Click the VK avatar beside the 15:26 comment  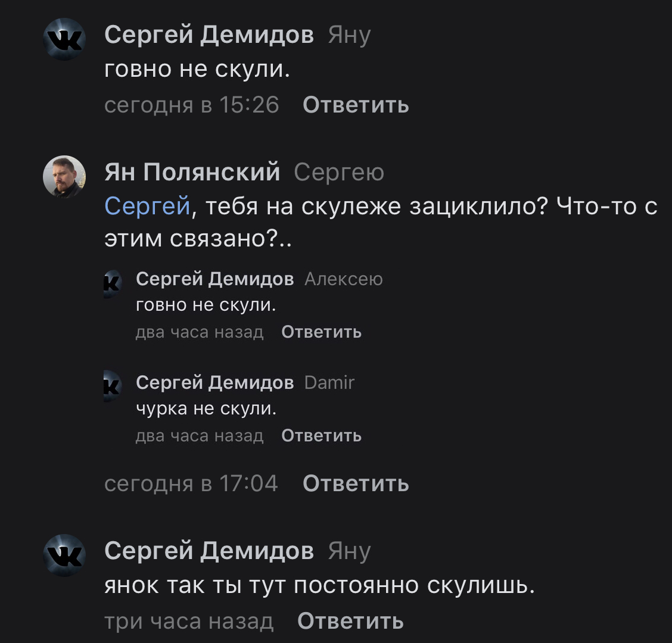click(x=64, y=39)
